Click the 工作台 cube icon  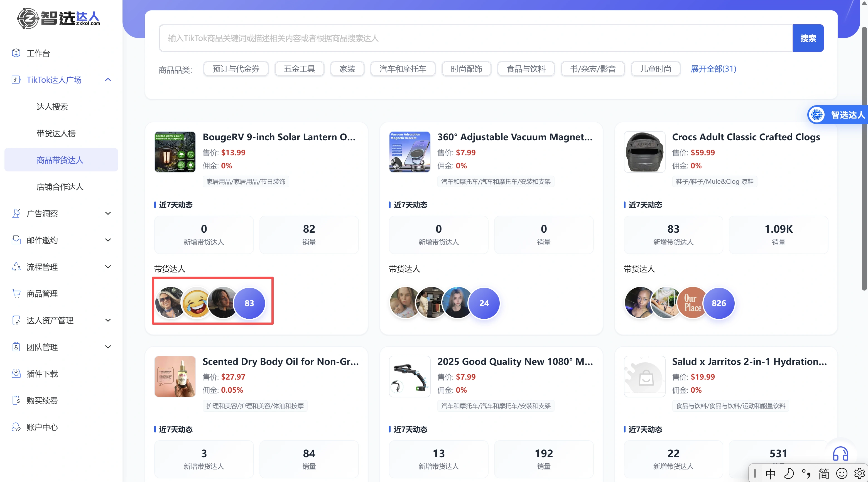(x=16, y=53)
